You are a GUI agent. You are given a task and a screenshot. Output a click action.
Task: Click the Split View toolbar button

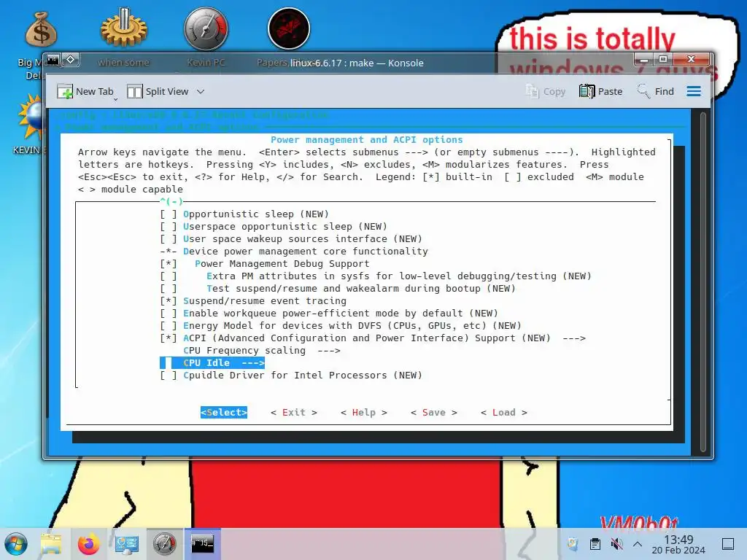coord(158,91)
